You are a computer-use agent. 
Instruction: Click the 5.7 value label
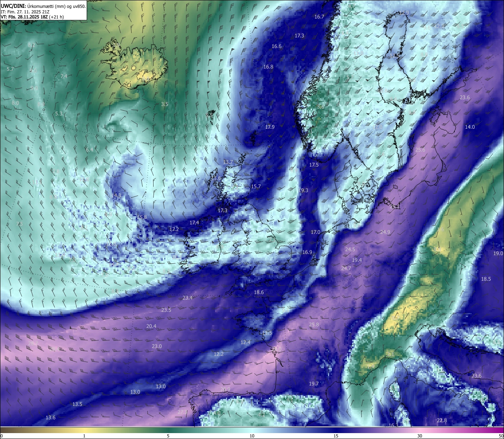tap(10, 69)
